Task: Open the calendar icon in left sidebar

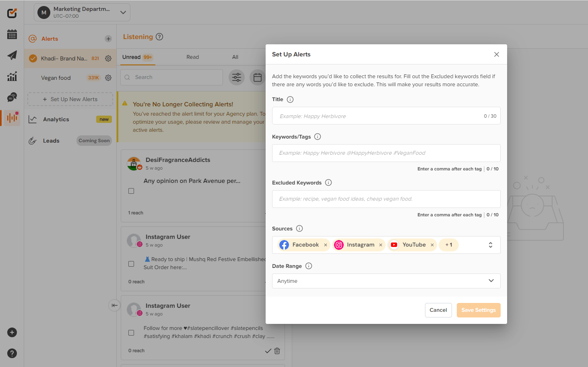Action: [12, 34]
